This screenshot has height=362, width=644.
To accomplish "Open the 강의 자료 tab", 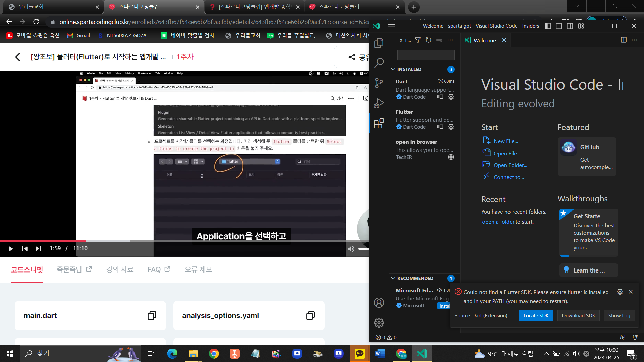I will (x=120, y=269).
